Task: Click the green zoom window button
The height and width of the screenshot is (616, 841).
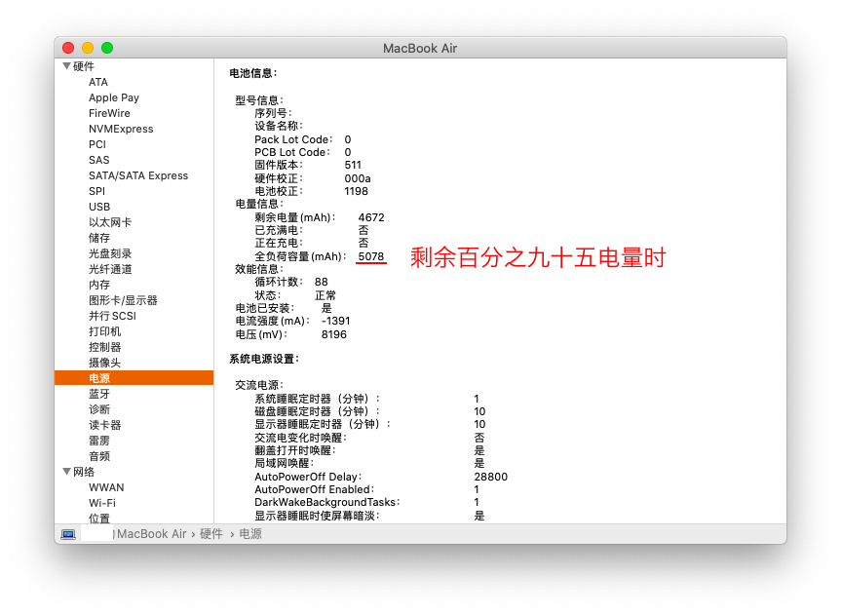Action: click(x=107, y=48)
